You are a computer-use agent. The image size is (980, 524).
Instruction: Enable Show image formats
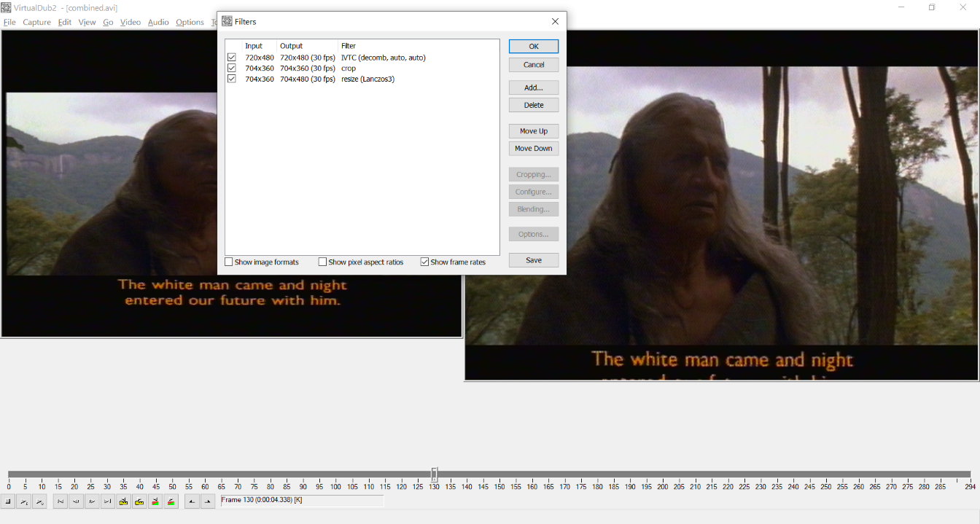click(229, 262)
